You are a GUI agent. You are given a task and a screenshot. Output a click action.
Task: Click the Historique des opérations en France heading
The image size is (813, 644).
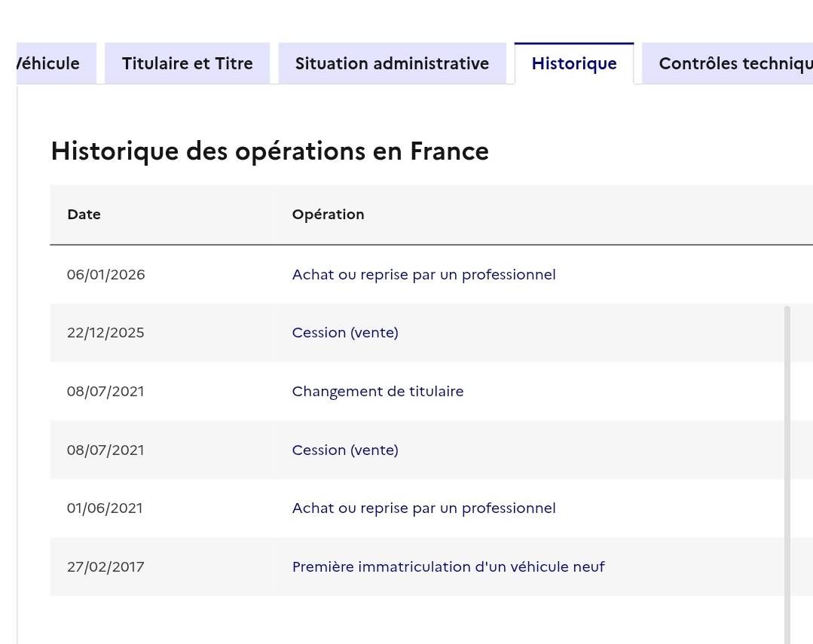point(270,151)
